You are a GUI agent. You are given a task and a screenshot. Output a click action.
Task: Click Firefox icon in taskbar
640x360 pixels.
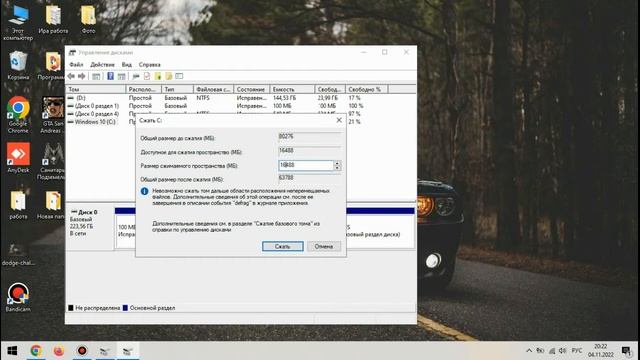(x=59, y=351)
